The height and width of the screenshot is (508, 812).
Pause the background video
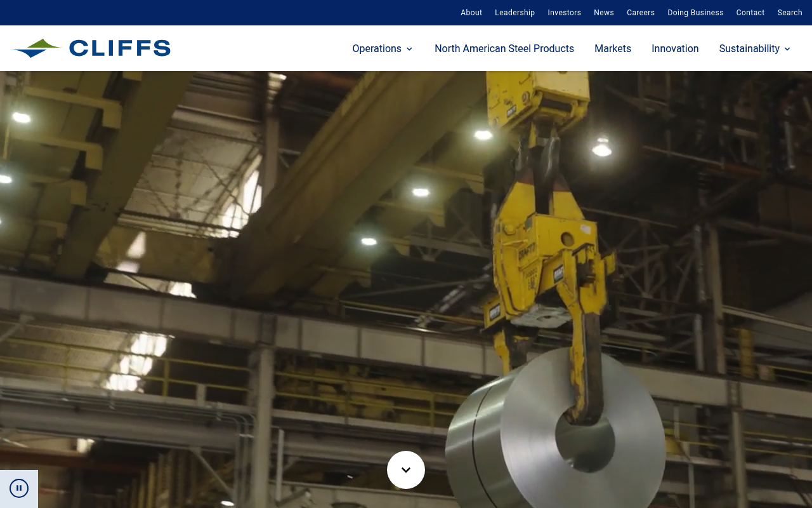tap(19, 488)
